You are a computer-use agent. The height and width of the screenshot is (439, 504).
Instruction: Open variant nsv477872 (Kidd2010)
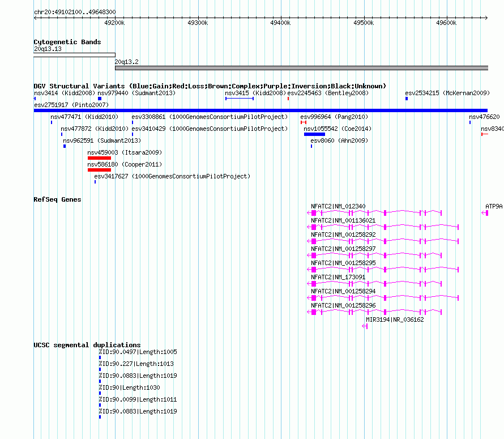click(95, 129)
